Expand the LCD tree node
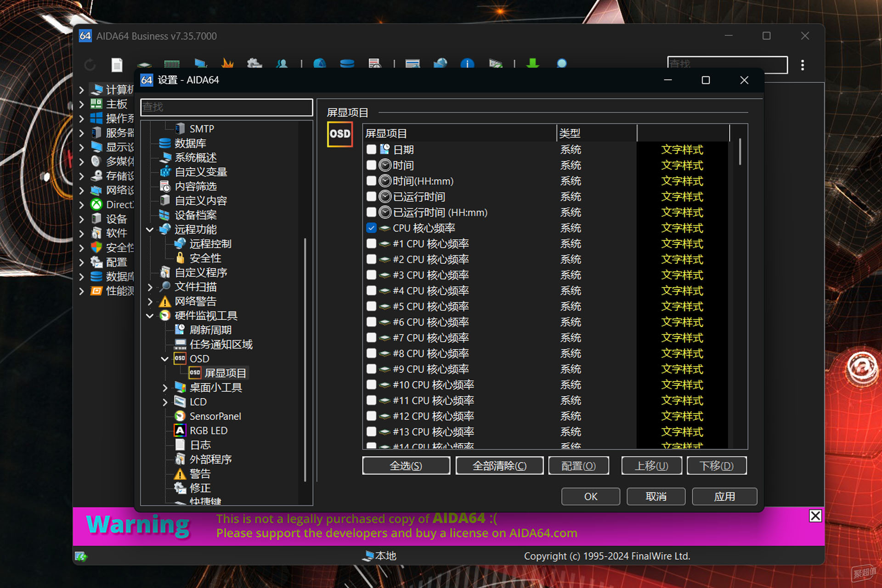882x588 pixels. pos(165,402)
